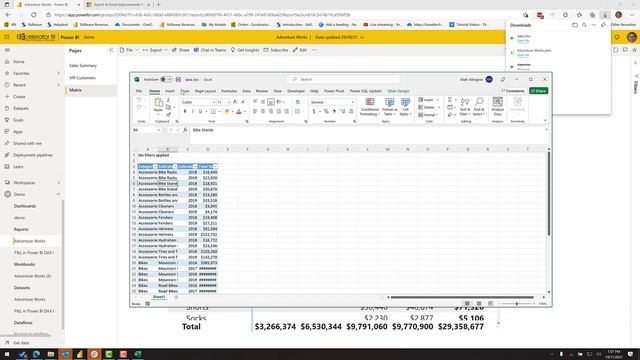Collapse the Pages pane in Power BI
The image size is (640, 360).
(x=111, y=50)
